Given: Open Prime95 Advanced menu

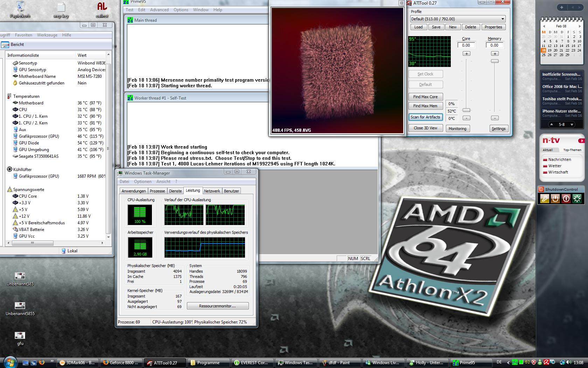Looking at the screenshot, I should (x=159, y=10).
